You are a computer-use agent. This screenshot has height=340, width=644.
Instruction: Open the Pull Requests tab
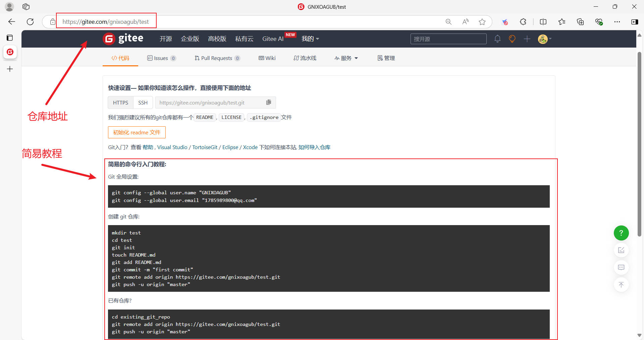[x=217, y=58]
